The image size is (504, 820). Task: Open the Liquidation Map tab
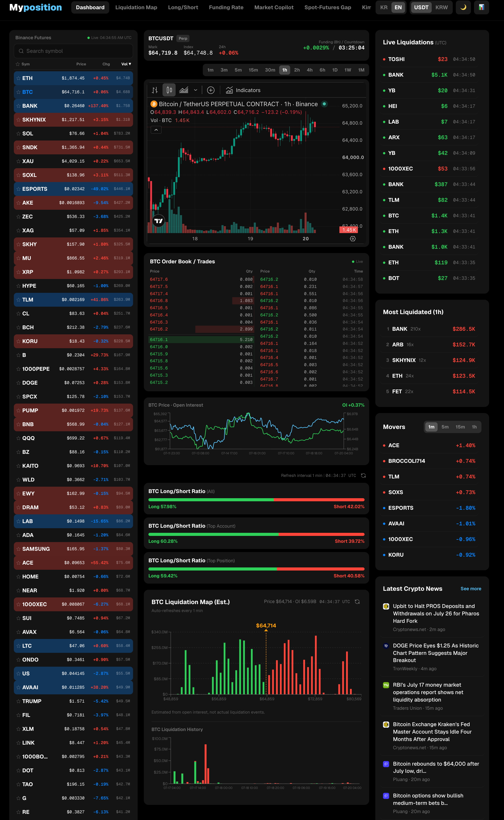coord(136,7)
